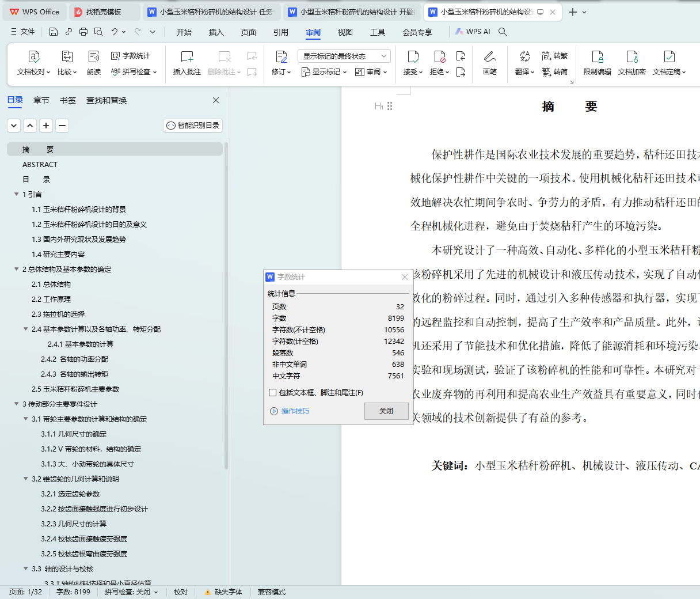Close the 字数统计 dialog with X
700x599 pixels.
pos(405,277)
